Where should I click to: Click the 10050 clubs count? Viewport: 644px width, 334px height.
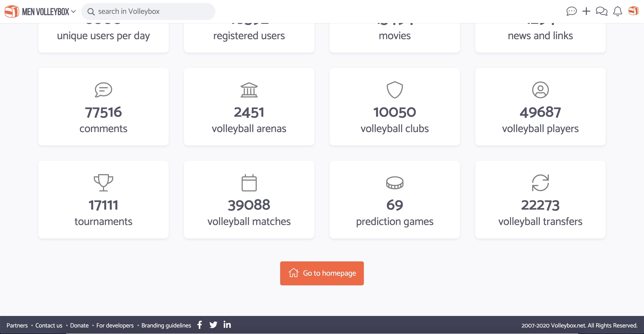[395, 112]
